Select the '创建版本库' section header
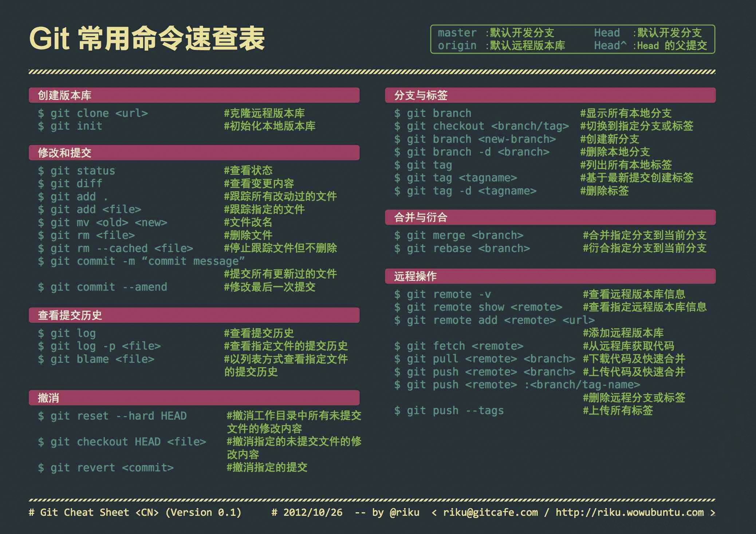This screenshot has height=534, width=756. [194, 95]
